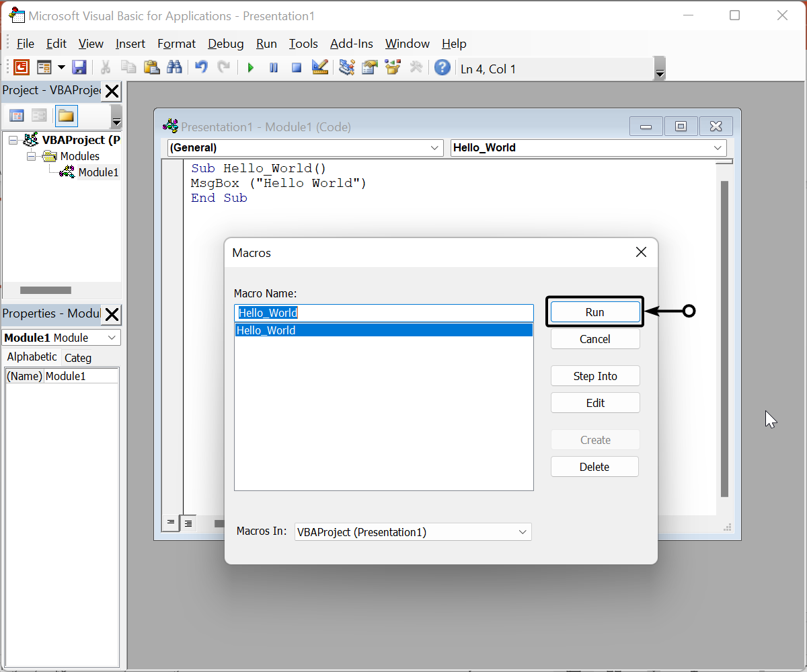Collapse the VBAProject tree node
This screenshot has width=807, height=672.
pyautogui.click(x=13, y=140)
